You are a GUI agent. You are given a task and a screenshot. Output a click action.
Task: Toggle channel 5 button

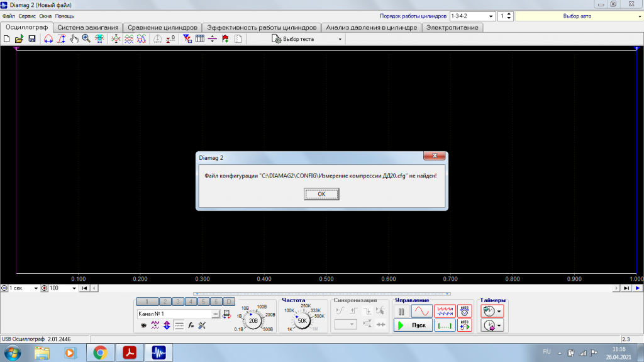[x=203, y=302]
